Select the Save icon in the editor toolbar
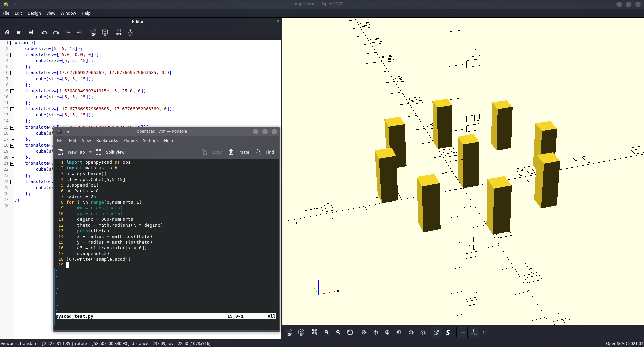Screen dimensions: 644x347 tap(31, 32)
